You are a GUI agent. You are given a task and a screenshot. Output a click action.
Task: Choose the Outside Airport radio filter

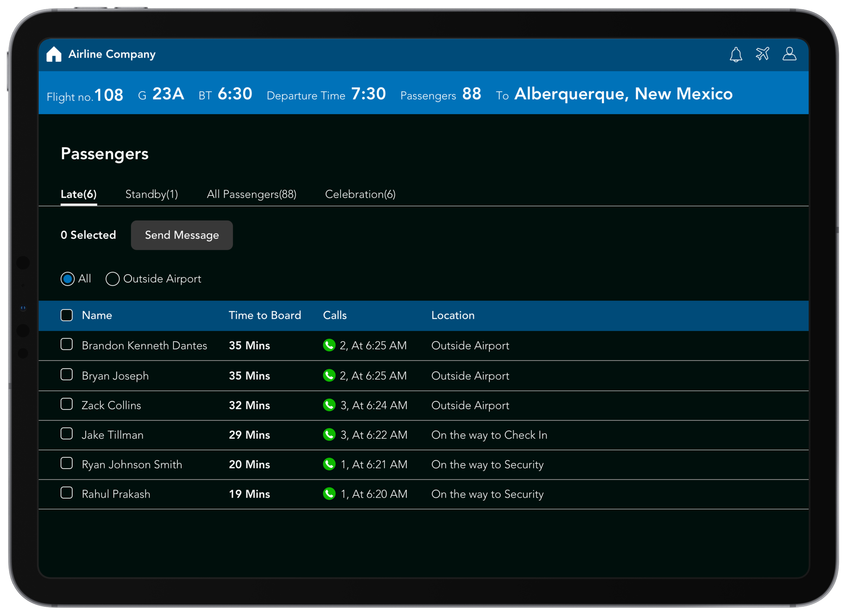click(113, 279)
